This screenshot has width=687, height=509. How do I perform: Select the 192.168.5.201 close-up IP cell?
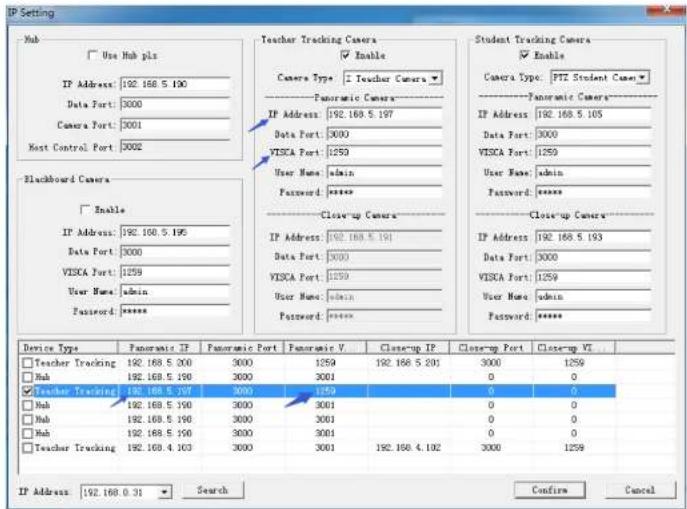tap(408, 363)
